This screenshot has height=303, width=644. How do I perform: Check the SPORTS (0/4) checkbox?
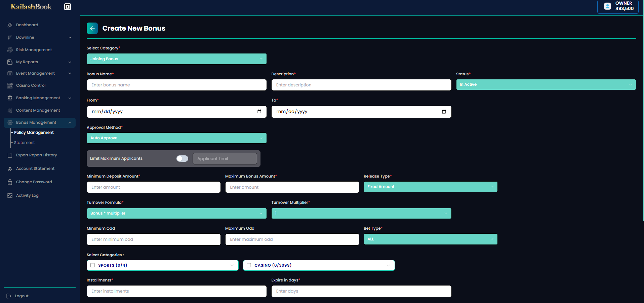point(93,265)
